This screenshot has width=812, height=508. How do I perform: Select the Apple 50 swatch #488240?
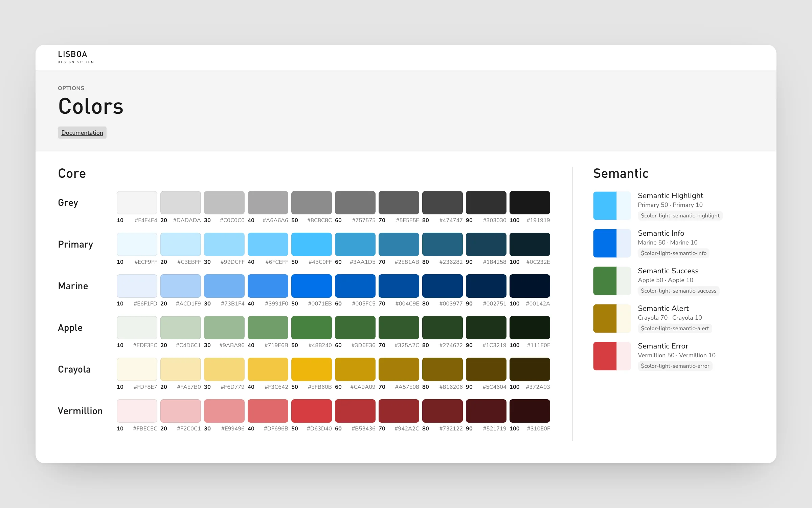(x=312, y=327)
